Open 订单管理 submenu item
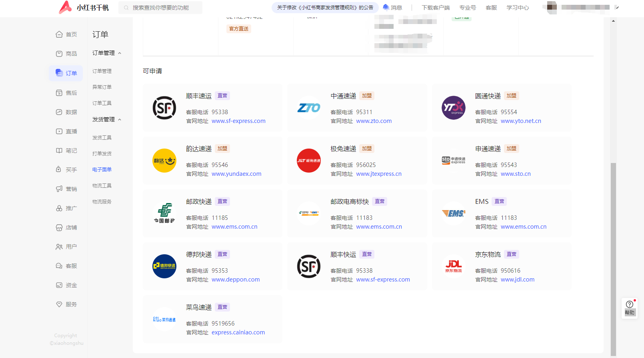 coord(102,71)
